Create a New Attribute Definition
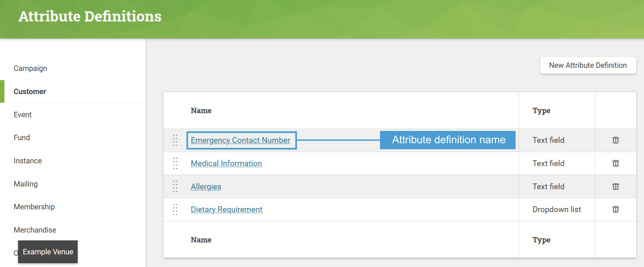Viewport: 644px width, 267px height. pyautogui.click(x=587, y=65)
